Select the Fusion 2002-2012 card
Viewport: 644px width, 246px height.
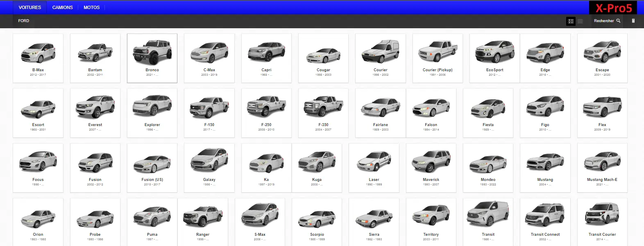[x=95, y=168]
